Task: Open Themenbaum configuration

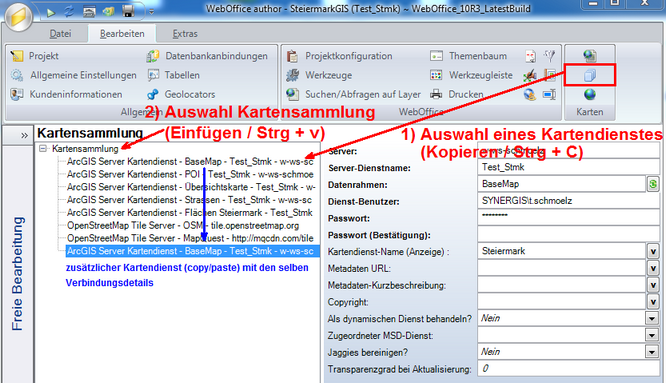Action: (x=468, y=56)
